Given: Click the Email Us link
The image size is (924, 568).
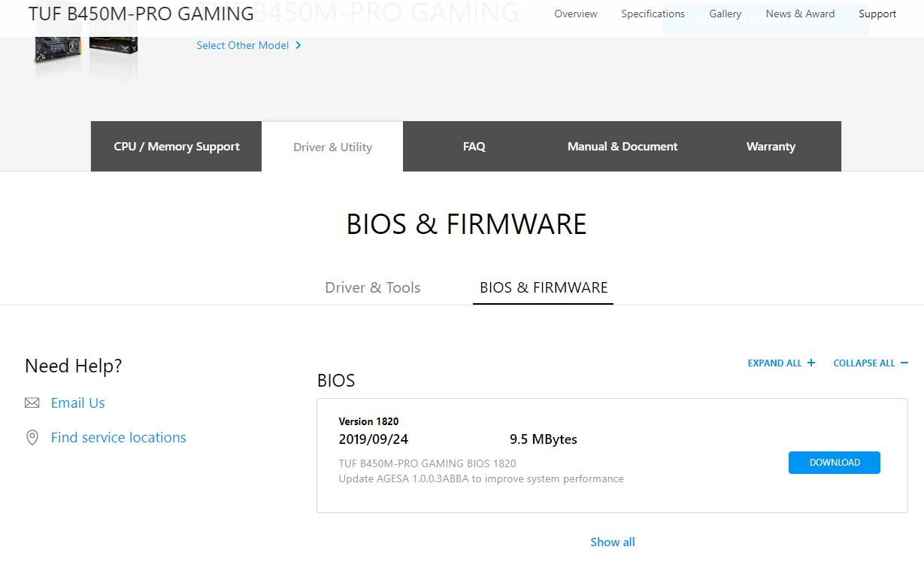Looking at the screenshot, I should click(x=78, y=403).
